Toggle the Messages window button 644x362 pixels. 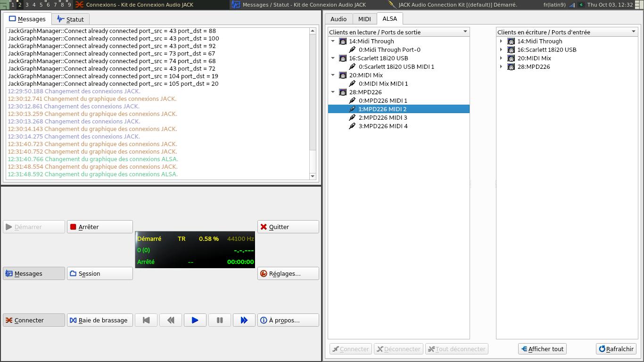pyautogui.click(x=34, y=273)
